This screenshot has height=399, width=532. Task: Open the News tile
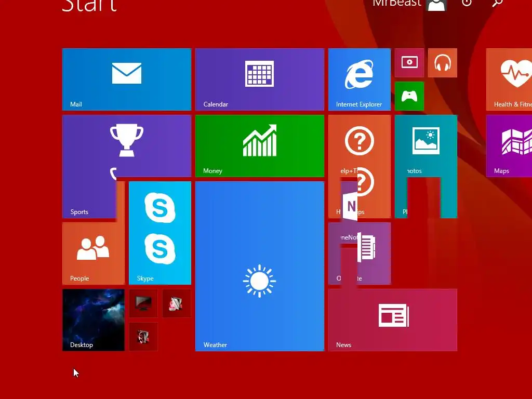point(393,320)
